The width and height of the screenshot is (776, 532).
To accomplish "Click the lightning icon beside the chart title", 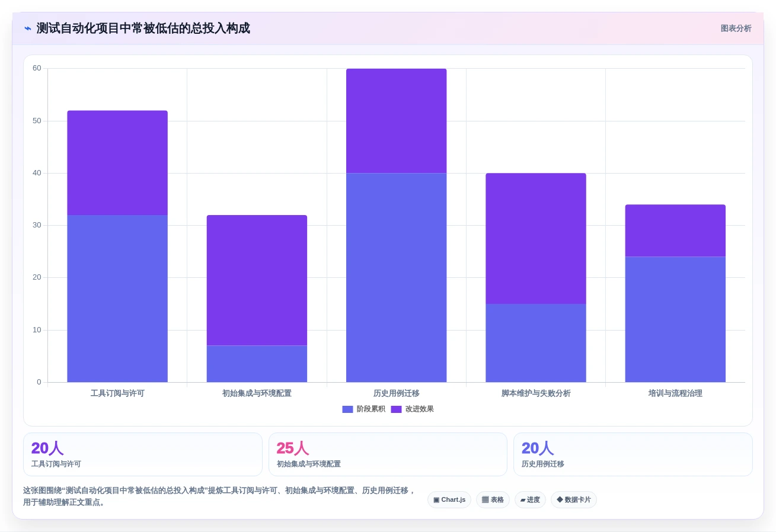I will pos(28,28).
